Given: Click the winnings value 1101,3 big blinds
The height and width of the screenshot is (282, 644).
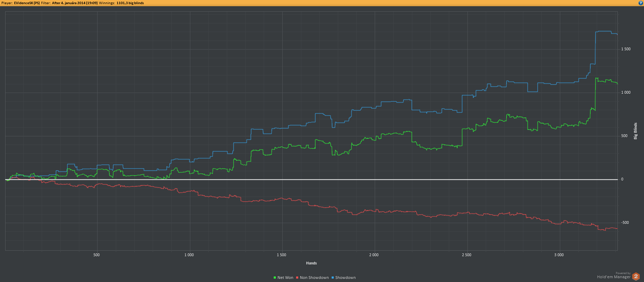Looking at the screenshot, I should [130, 3].
